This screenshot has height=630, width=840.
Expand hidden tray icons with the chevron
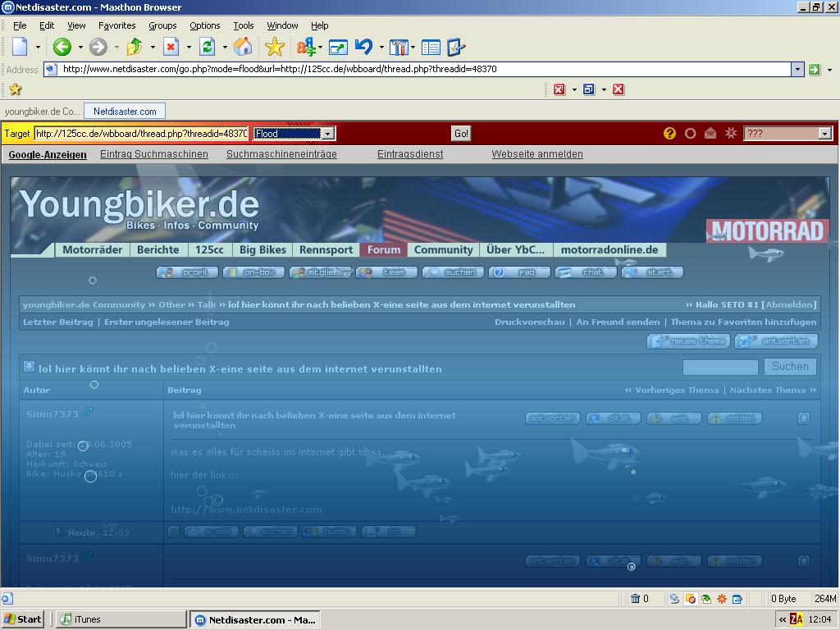coord(783,620)
